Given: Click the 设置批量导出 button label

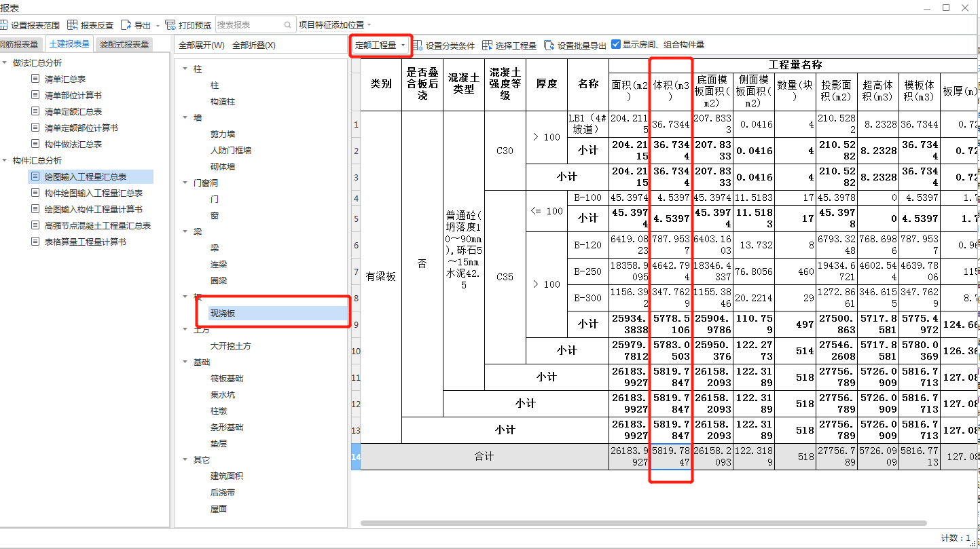Looking at the screenshot, I should (582, 45).
